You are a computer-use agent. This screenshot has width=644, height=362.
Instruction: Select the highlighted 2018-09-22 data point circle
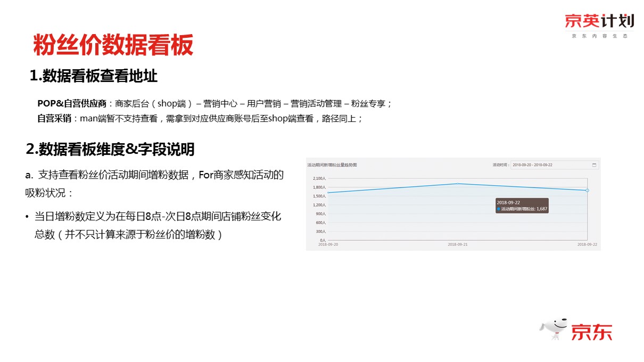pyautogui.click(x=587, y=190)
